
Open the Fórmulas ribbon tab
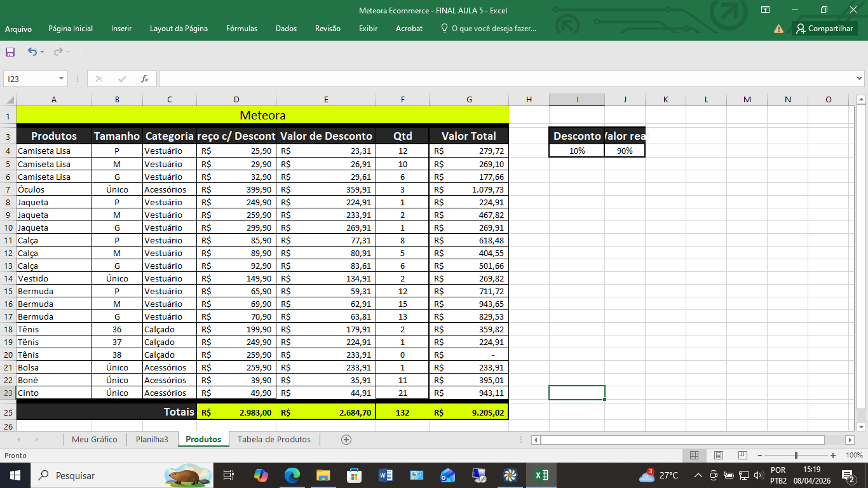pyautogui.click(x=241, y=29)
